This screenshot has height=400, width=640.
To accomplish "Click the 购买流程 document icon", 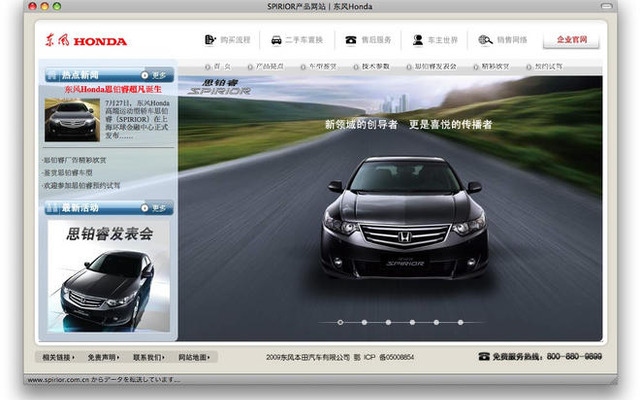I will coord(210,40).
